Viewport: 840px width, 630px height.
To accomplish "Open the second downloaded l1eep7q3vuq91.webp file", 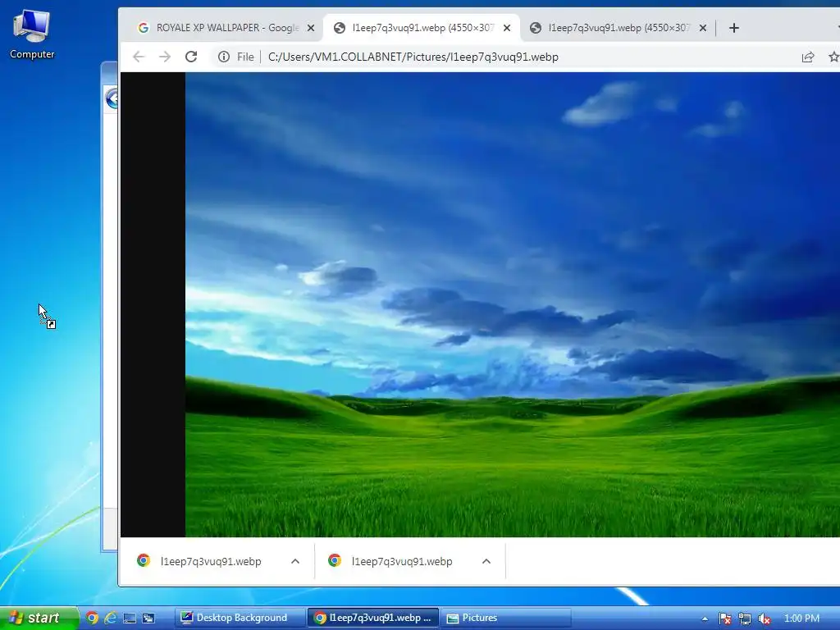I will 402,561.
